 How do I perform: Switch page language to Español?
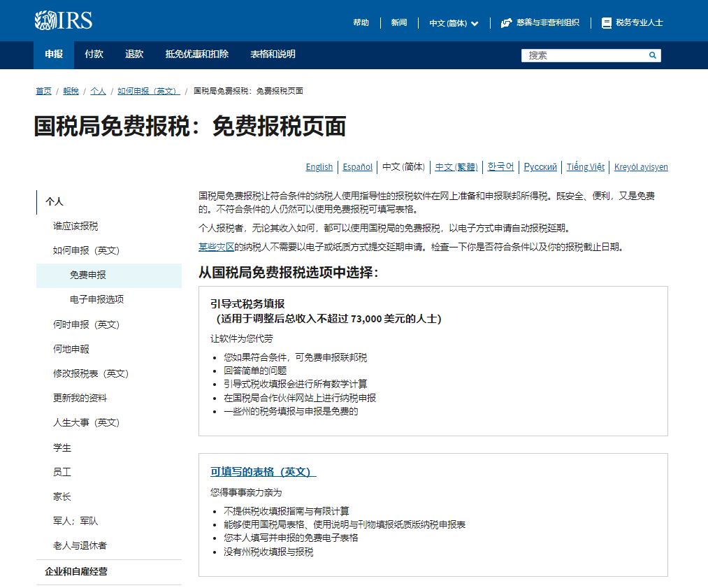[358, 167]
